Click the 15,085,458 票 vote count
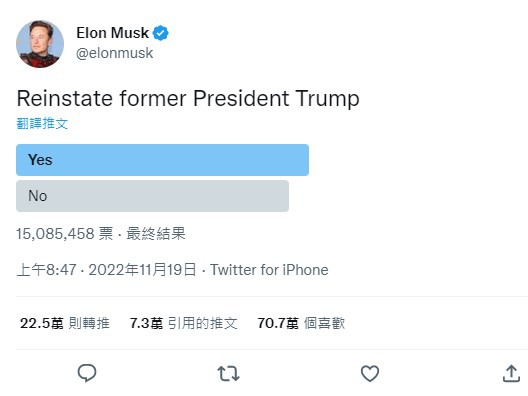This screenshot has width=528, height=396. [x=65, y=234]
